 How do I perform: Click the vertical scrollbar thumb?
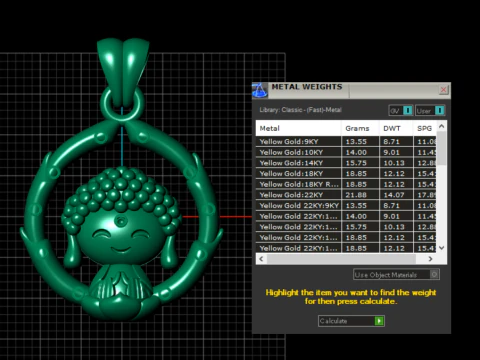point(442,148)
